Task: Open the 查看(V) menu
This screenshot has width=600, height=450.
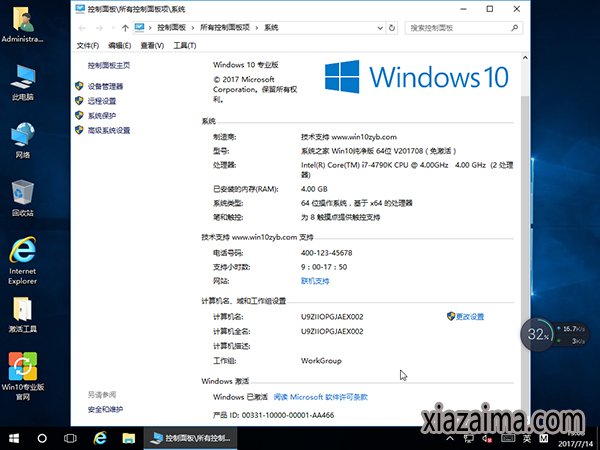Action: point(152,46)
